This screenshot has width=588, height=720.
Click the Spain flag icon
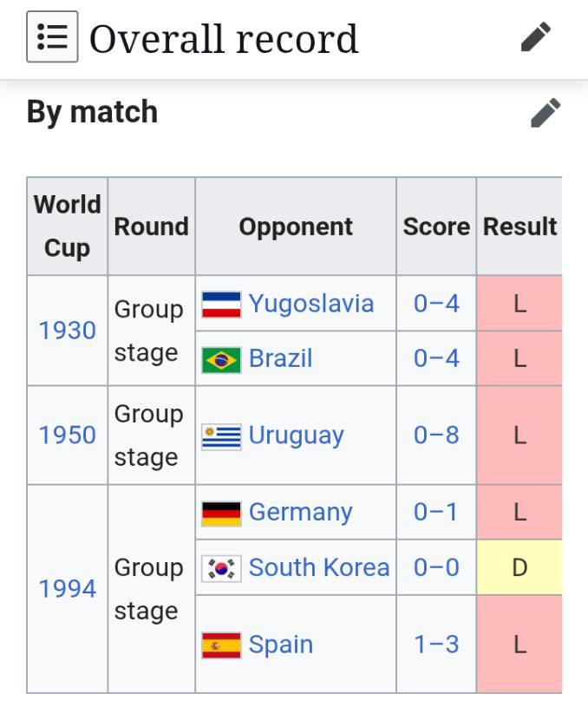221,645
